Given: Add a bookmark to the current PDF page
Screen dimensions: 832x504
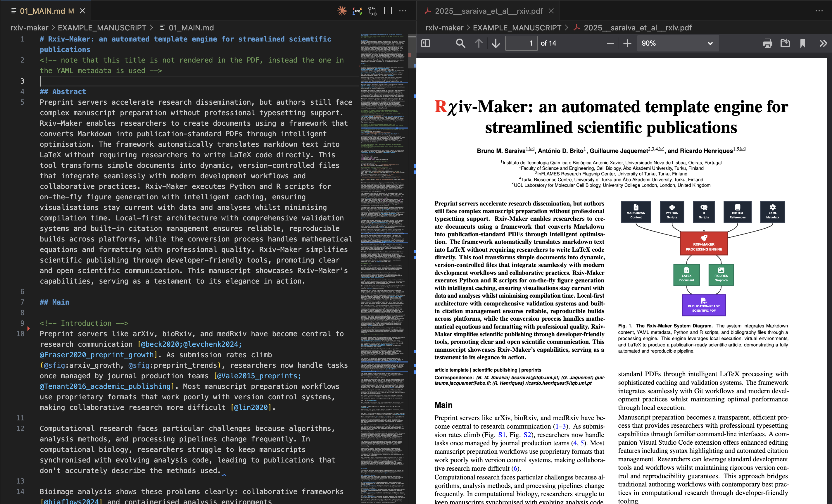Looking at the screenshot, I should pos(803,43).
